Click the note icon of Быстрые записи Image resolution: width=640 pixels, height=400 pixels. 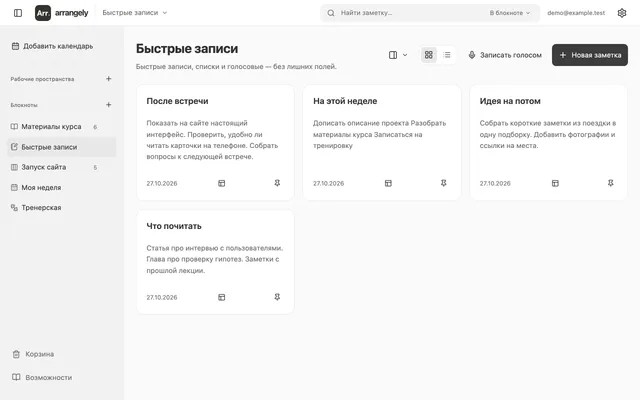[14, 147]
